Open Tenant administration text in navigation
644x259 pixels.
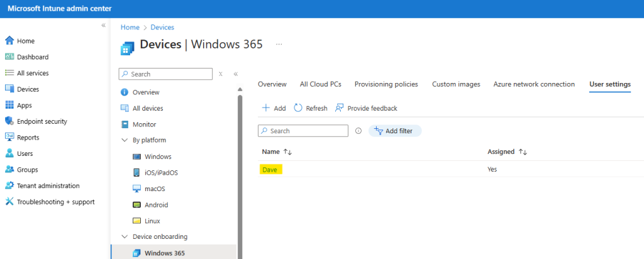pos(48,185)
